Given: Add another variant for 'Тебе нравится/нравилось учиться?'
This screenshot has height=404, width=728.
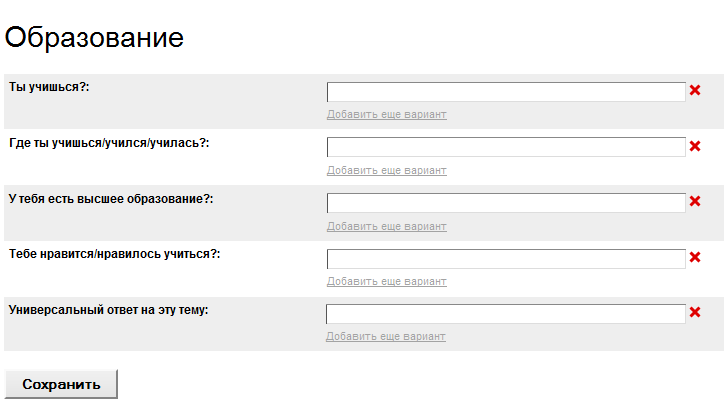Looking at the screenshot, I should point(386,281).
